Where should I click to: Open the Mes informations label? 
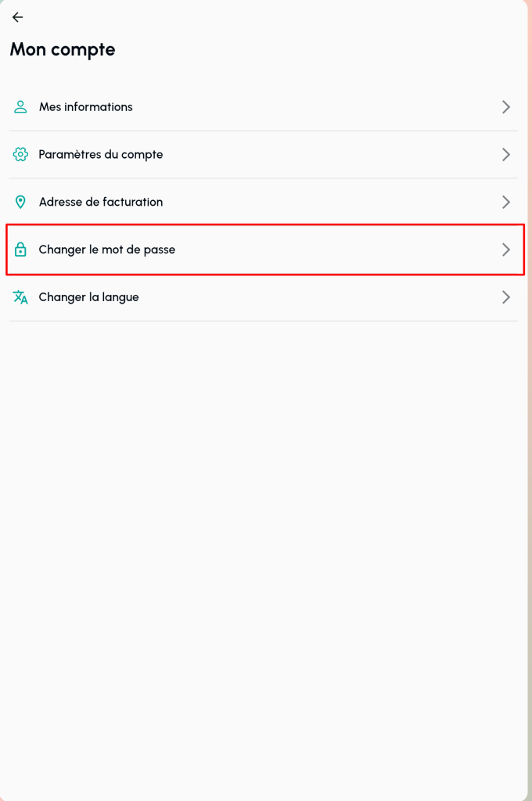click(86, 107)
